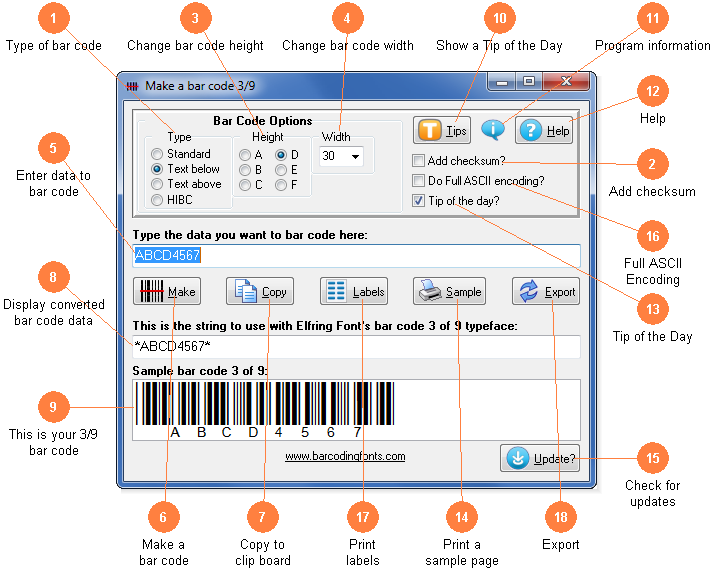Image resolution: width=714 pixels, height=570 pixels.
Task: Enable Do Full ASCII encoding checkbox
Action: point(418,180)
